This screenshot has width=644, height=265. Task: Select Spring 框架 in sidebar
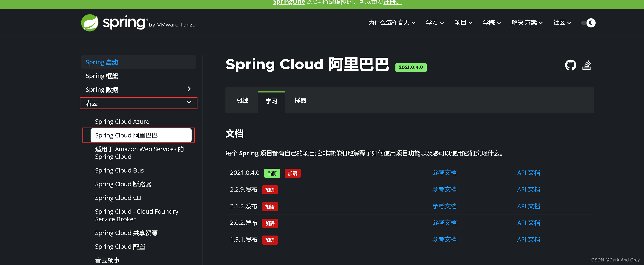coord(139,76)
